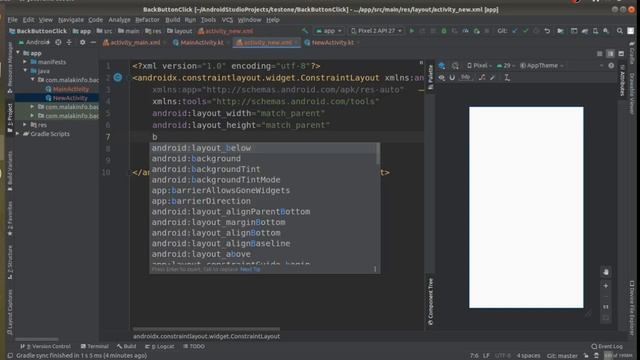640x360 pixels.
Task: Choose app:barrierDirection suggestion
Action: (263, 201)
